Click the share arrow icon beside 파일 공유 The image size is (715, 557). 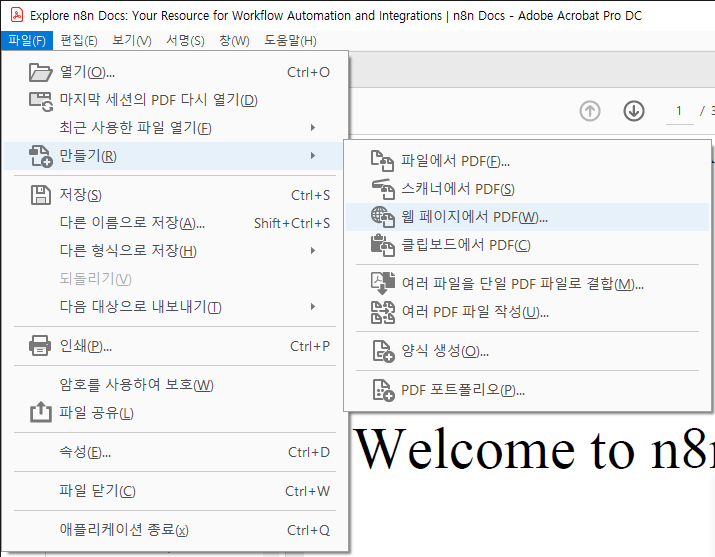point(41,412)
